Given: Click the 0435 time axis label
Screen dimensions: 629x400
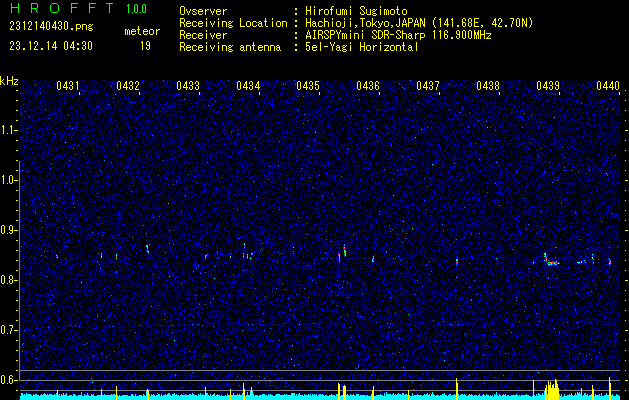Looking at the screenshot, I should tap(308, 86).
